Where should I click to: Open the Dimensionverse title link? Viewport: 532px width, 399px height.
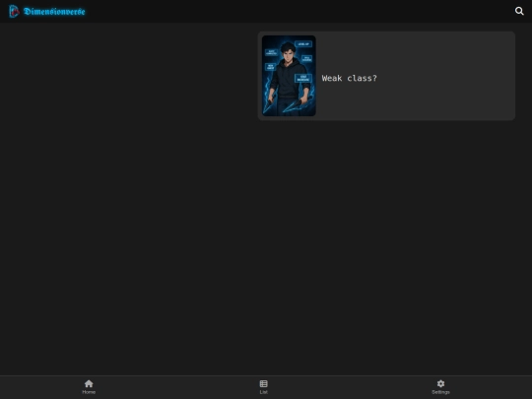click(x=54, y=12)
